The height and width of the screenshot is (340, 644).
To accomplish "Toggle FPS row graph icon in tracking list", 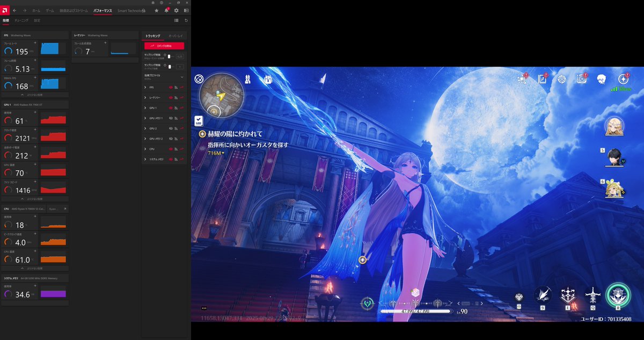I will click(x=177, y=87).
